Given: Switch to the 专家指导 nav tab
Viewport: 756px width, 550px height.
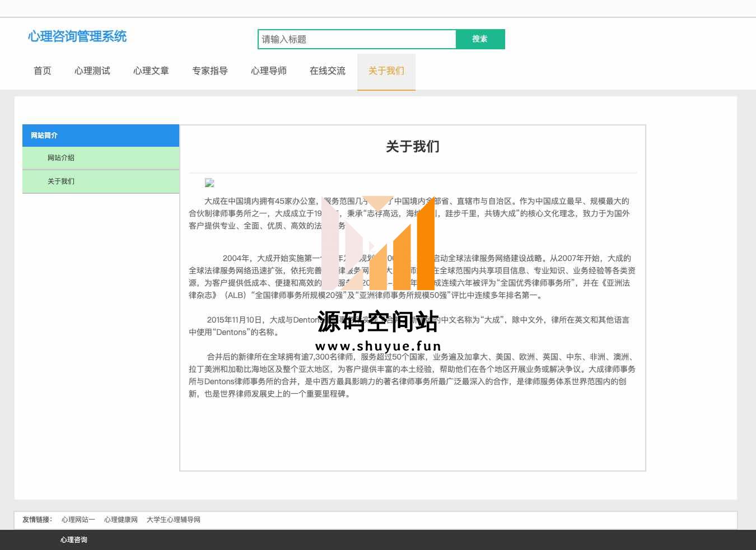Looking at the screenshot, I should (x=210, y=71).
